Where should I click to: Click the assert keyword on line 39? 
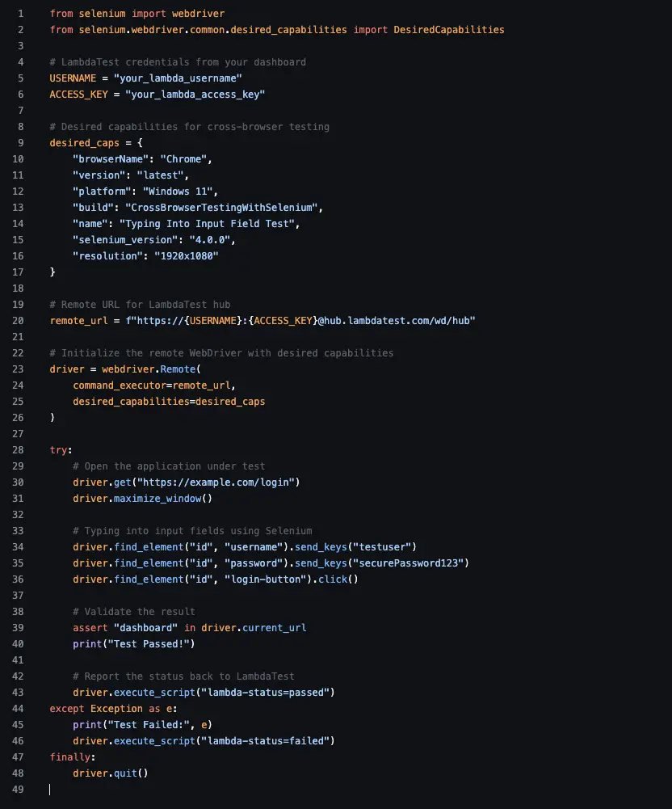pos(90,628)
